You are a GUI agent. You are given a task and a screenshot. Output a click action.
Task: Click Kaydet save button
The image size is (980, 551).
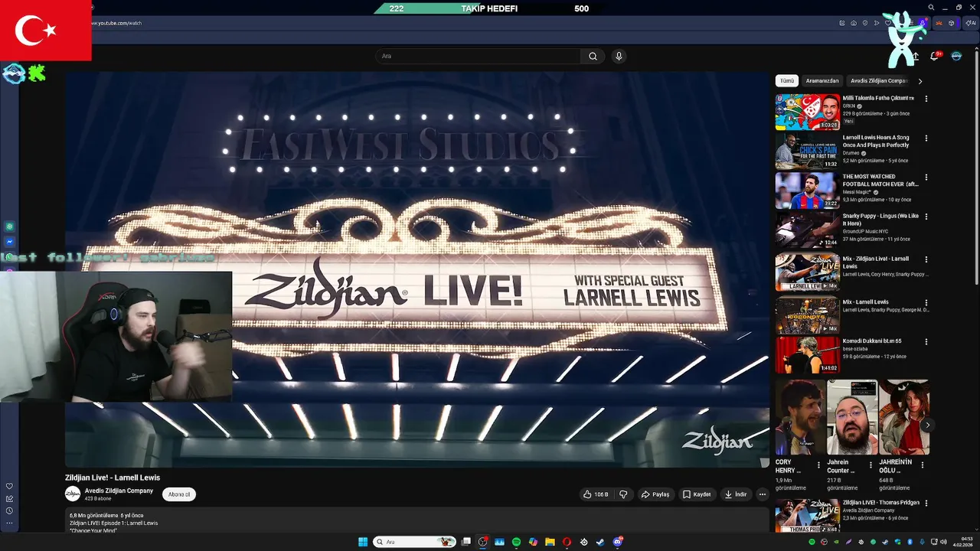(x=697, y=494)
